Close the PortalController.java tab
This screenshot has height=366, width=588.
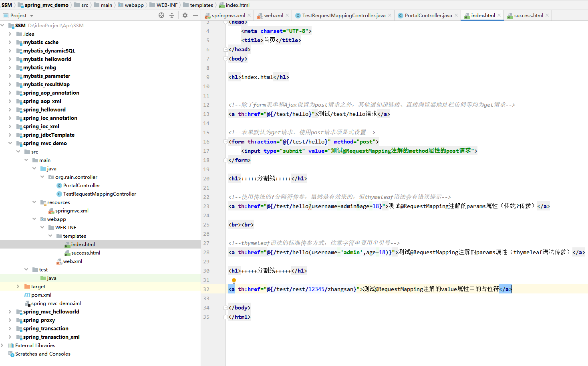pos(456,16)
